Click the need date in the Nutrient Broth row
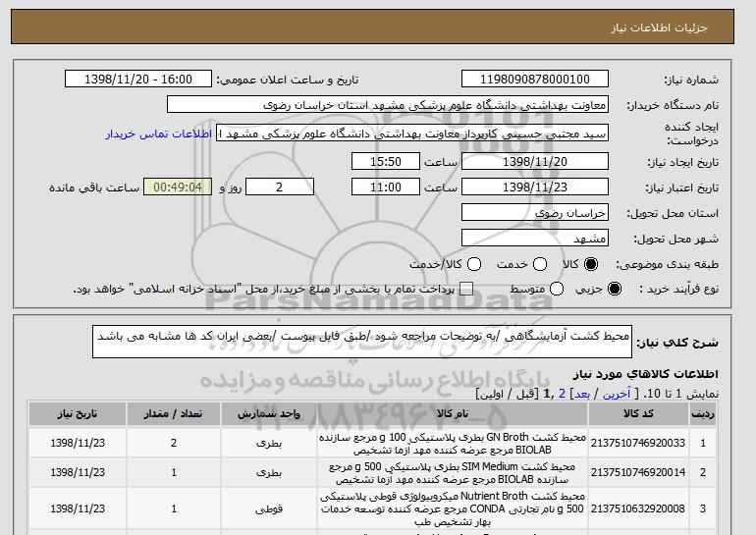 coord(78,508)
